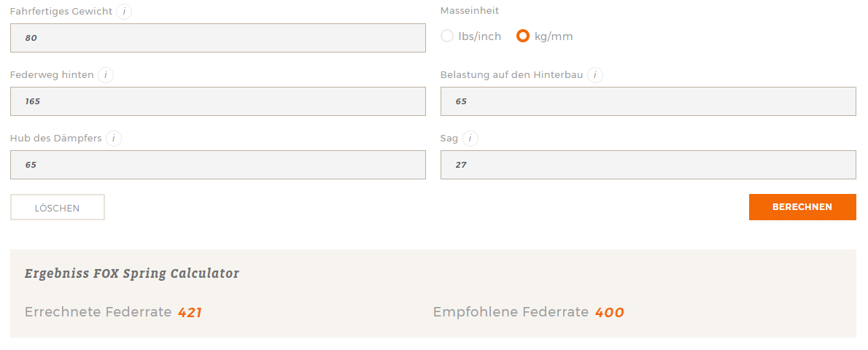Focus the Fahrfertiges Gewicht input field
The image size is (868, 350).
pos(217,38)
